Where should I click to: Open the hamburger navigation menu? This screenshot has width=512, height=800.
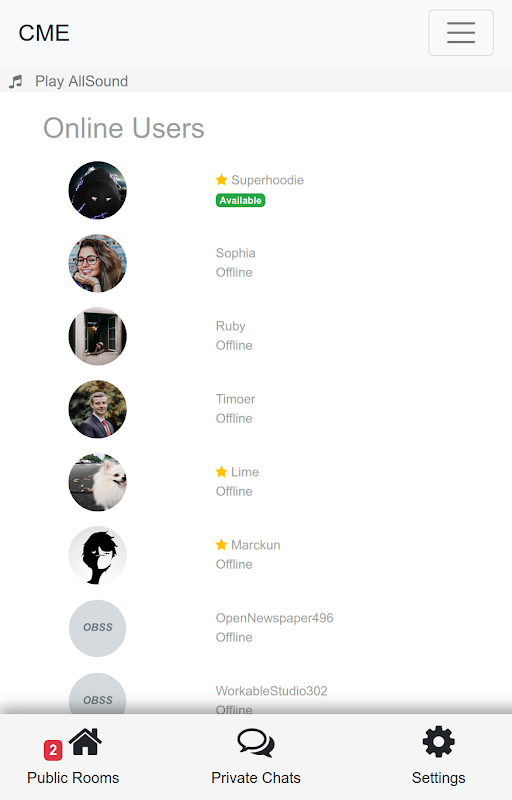tap(460, 33)
